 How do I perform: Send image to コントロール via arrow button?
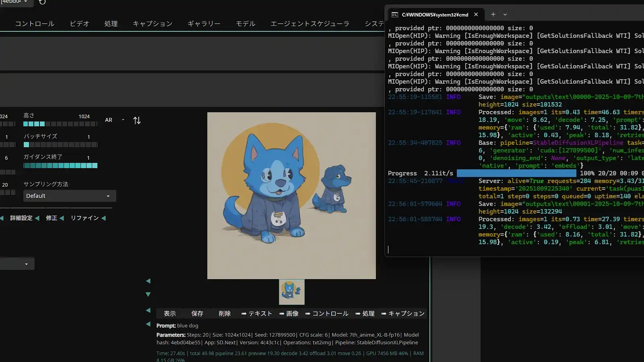coord(327,313)
